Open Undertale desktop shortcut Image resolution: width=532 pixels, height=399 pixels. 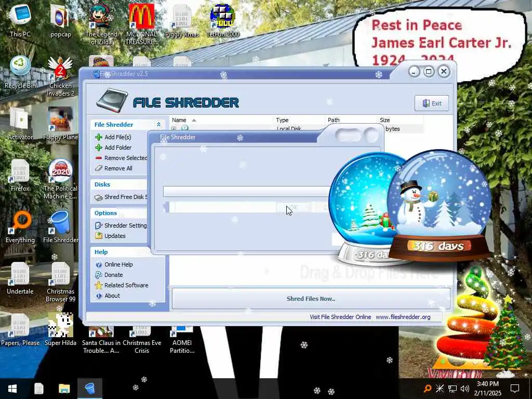[x=20, y=278]
